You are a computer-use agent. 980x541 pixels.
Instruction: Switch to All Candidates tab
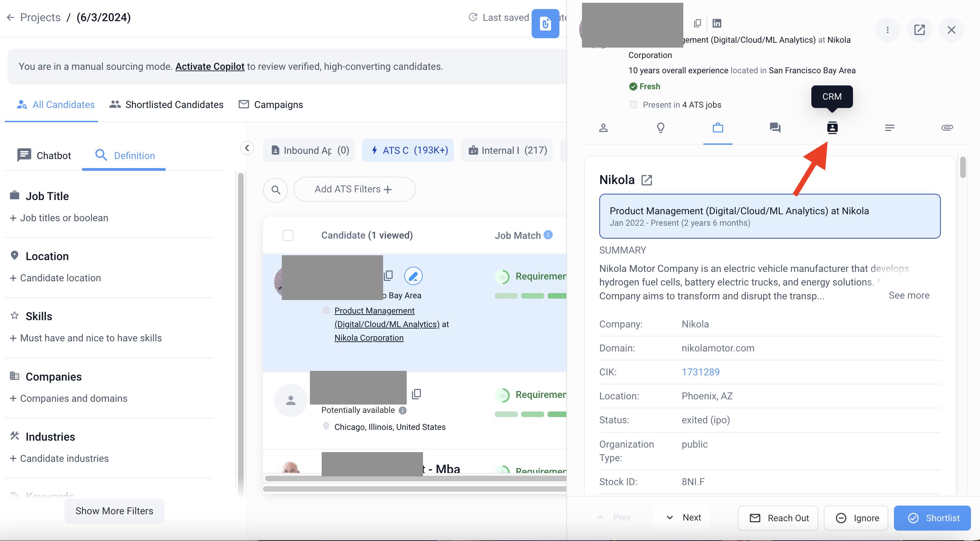point(56,105)
